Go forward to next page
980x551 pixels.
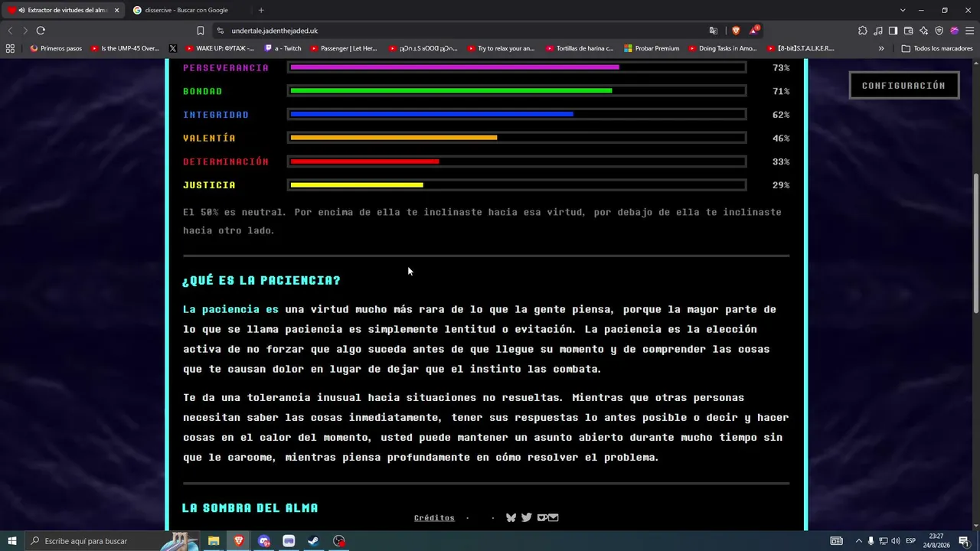[x=25, y=31]
